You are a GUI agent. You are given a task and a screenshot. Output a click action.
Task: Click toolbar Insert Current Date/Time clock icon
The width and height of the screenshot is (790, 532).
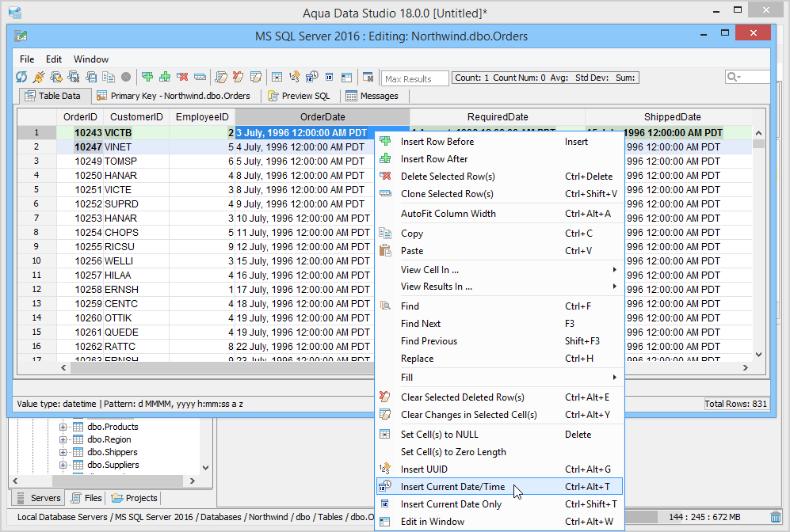[x=312, y=77]
